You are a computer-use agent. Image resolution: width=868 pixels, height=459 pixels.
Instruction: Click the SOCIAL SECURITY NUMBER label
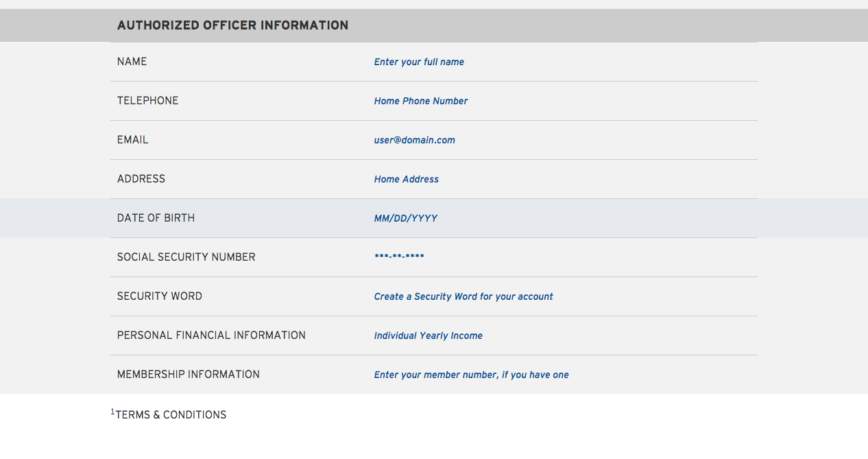pyautogui.click(x=186, y=257)
